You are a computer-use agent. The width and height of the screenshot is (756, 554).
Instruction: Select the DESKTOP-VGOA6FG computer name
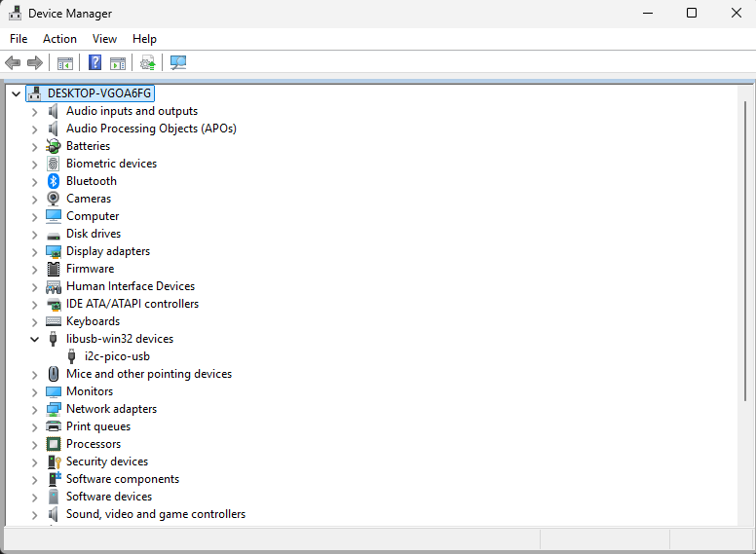99,92
